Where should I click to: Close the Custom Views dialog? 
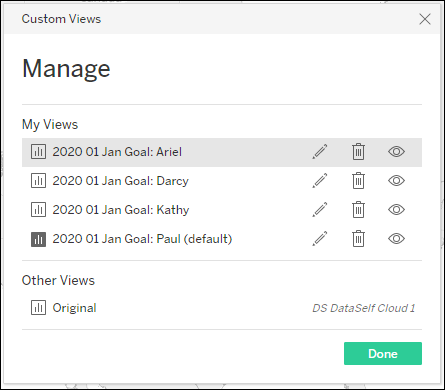click(x=425, y=19)
